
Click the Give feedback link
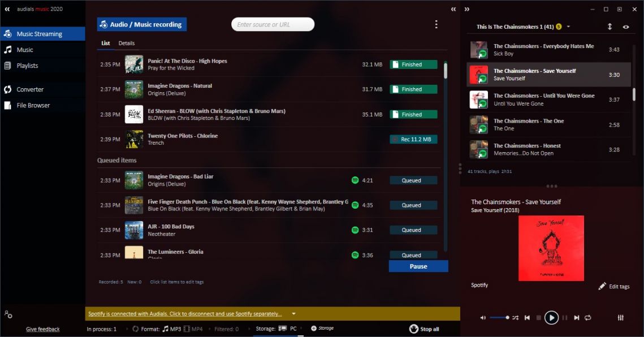point(43,329)
